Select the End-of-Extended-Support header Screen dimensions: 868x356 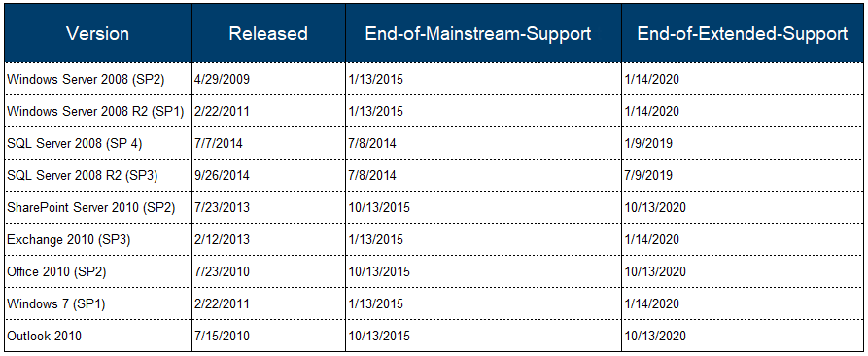[743, 34]
